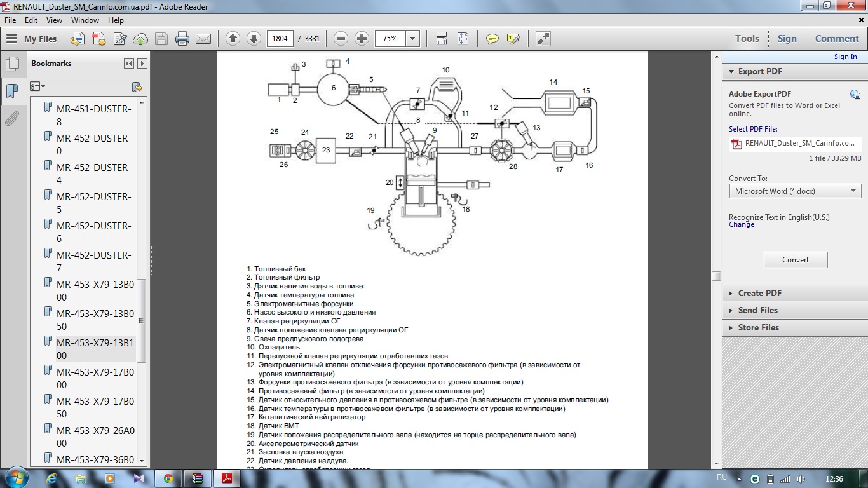The width and height of the screenshot is (868, 488).
Task: Go to the previous page (up arrow)
Action: (x=233, y=39)
